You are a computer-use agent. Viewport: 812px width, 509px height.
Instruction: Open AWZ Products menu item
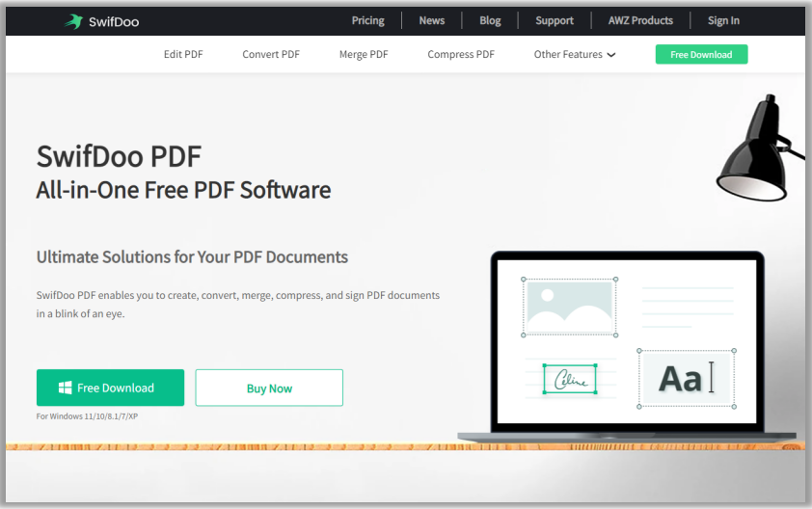point(640,20)
